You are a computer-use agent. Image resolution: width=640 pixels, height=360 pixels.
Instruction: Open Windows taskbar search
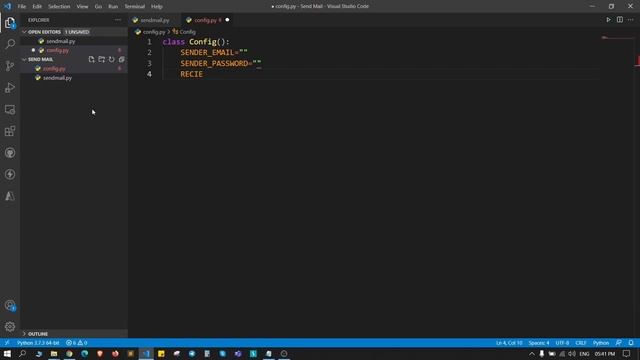tap(22, 354)
